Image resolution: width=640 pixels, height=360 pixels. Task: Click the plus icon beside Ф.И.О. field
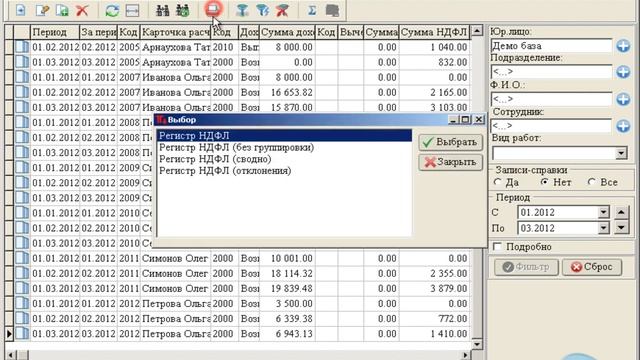pos(623,99)
